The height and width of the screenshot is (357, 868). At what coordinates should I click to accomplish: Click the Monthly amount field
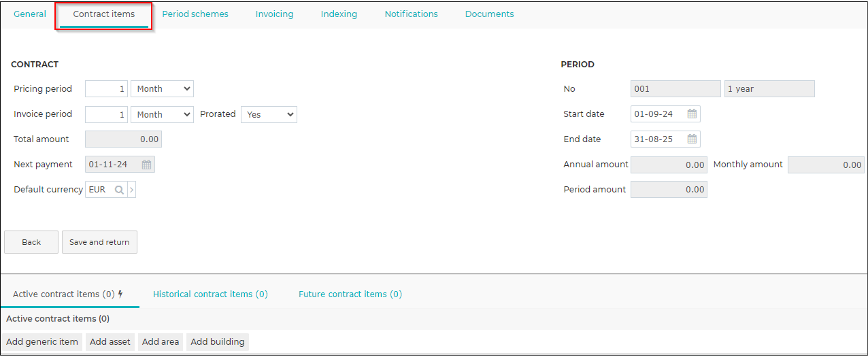click(826, 165)
